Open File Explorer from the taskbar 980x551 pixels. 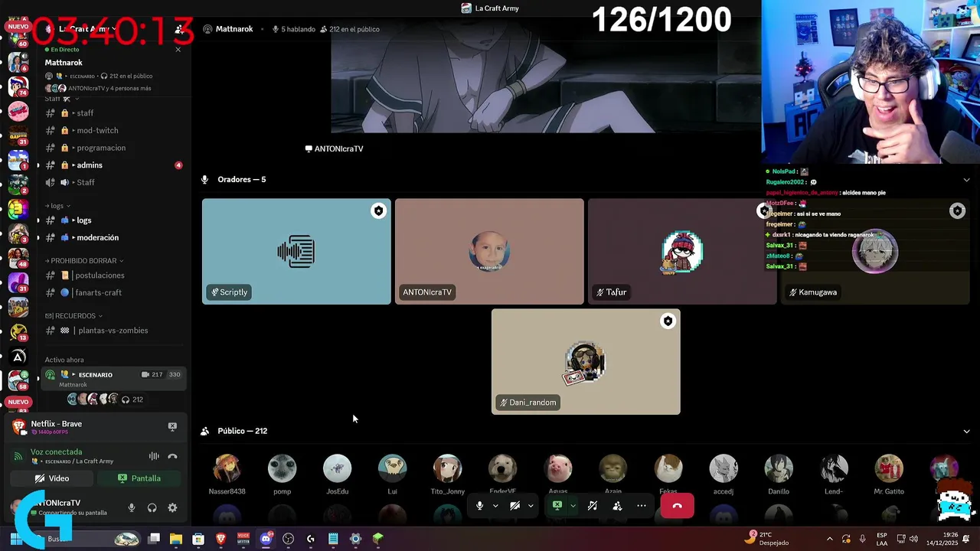tap(176, 539)
